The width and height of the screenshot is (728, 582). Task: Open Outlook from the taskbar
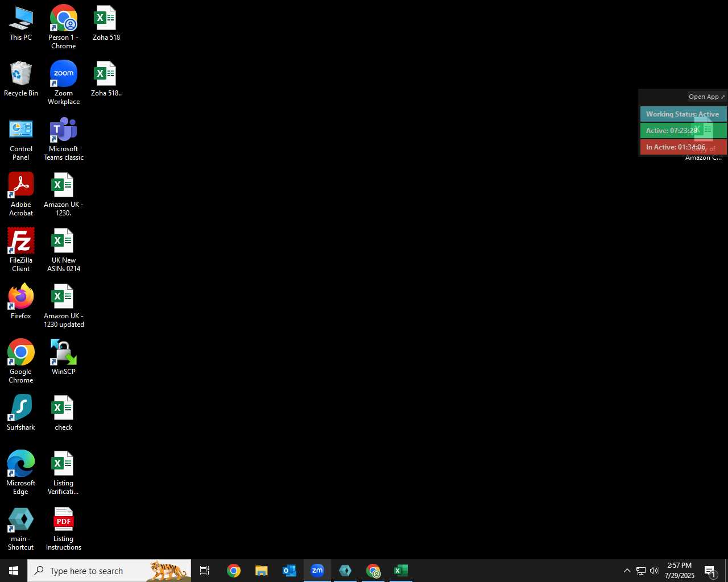[x=289, y=571]
